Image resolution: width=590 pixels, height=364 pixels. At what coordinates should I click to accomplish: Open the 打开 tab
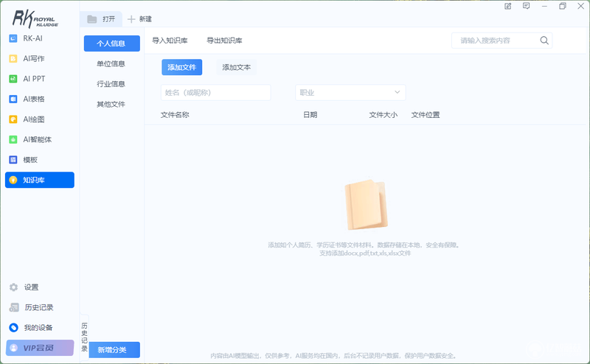(x=101, y=19)
